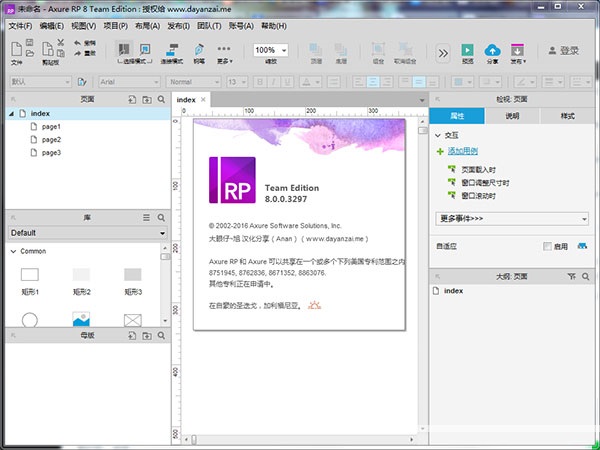Open the 文件(F) menu
600x450 pixels.
click(x=20, y=26)
